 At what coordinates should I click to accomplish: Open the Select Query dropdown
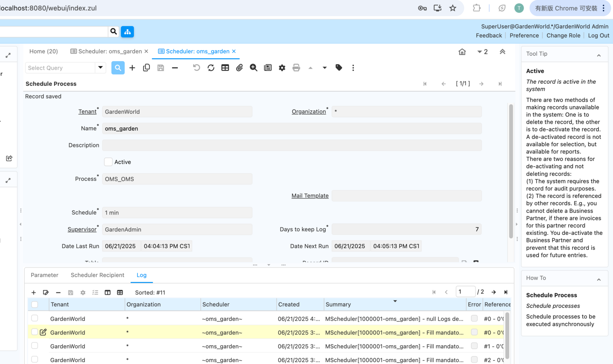click(x=100, y=68)
